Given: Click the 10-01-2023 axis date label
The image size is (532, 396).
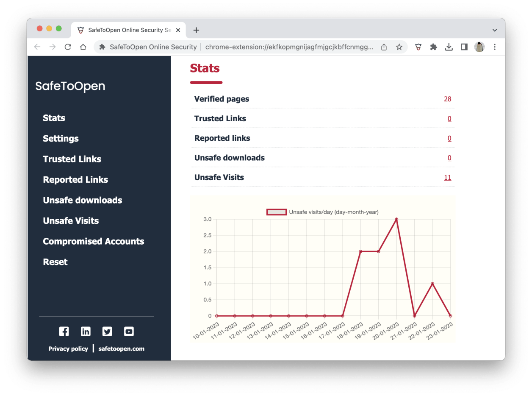Looking at the screenshot, I should (205, 331).
